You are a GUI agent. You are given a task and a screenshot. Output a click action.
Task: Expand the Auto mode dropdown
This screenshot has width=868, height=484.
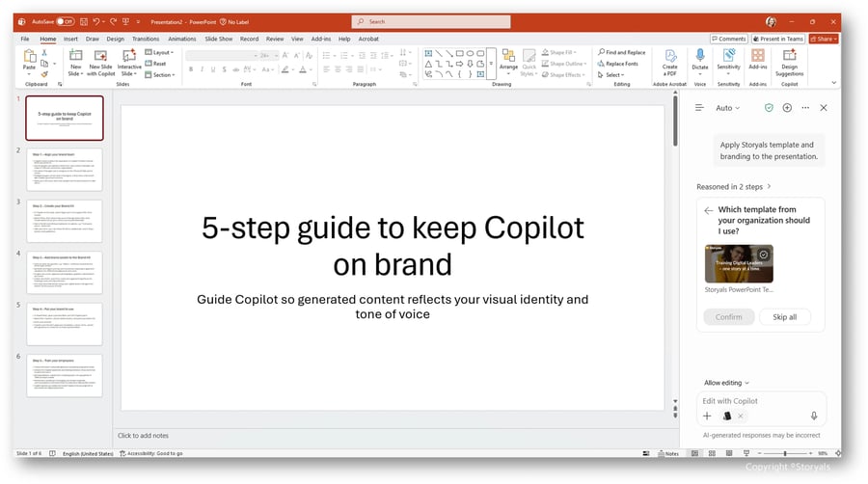tap(727, 108)
